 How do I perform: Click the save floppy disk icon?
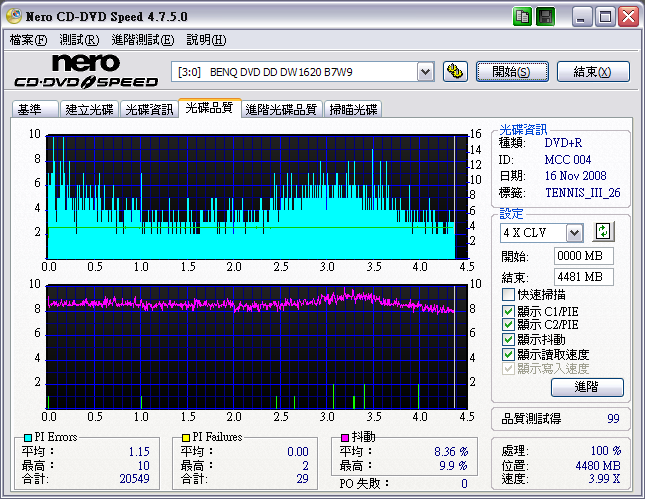coord(545,17)
